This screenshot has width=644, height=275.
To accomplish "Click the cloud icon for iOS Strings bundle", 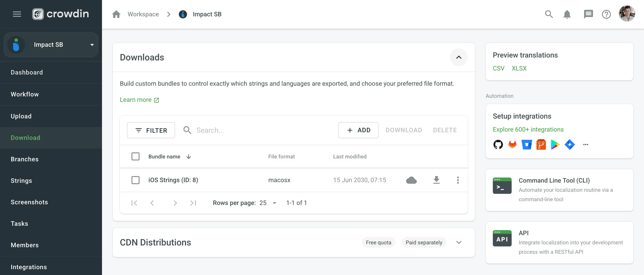I will [411, 180].
